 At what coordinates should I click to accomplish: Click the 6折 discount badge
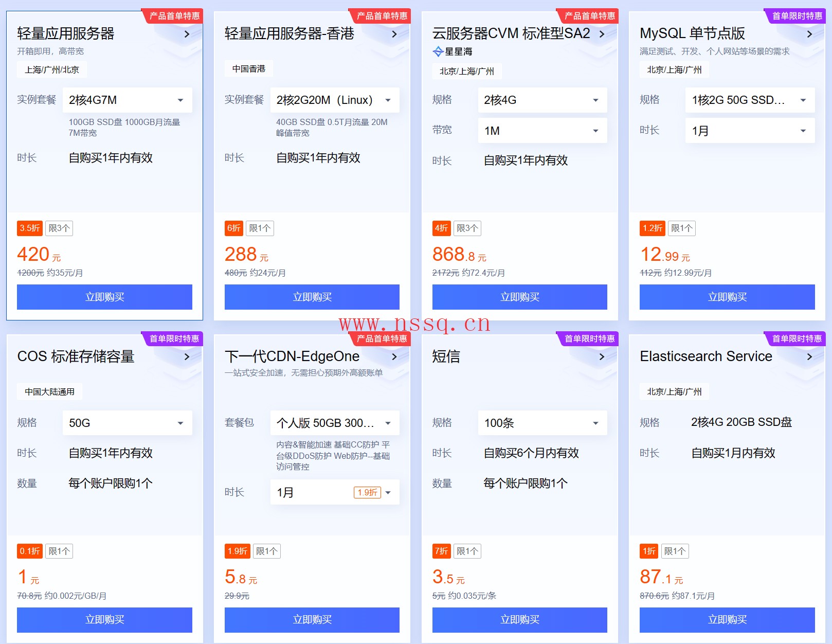point(234,228)
